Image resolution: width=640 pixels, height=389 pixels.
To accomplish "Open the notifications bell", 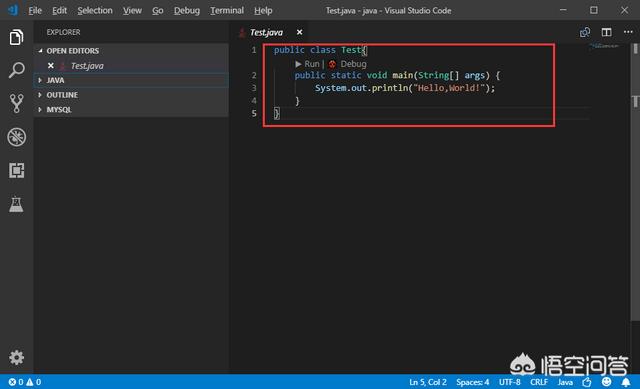I will (626, 382).
